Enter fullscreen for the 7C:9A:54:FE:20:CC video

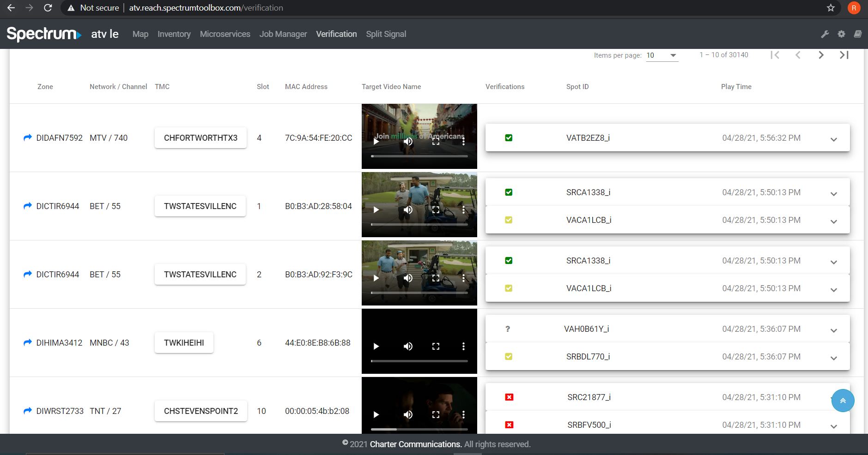(x=436, y=141)
